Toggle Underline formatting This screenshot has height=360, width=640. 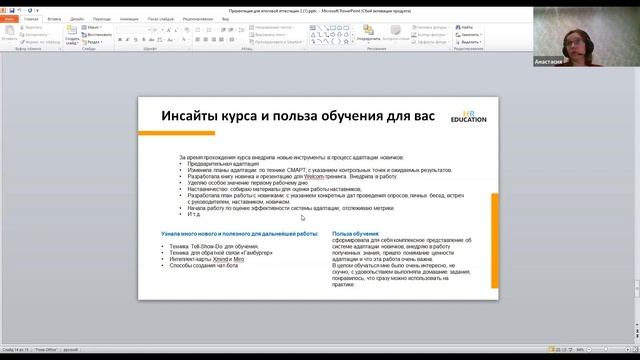pos(136,40)
